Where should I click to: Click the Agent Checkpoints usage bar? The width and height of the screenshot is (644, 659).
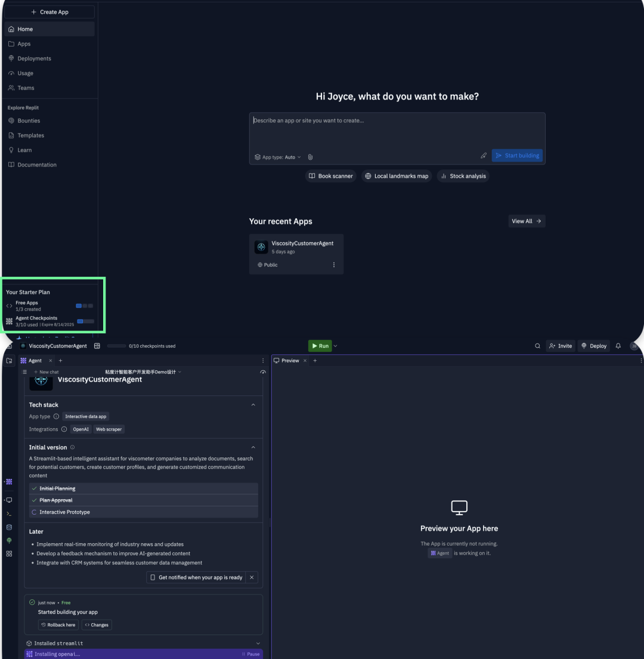pyautogui.click(x=86, y=321)
